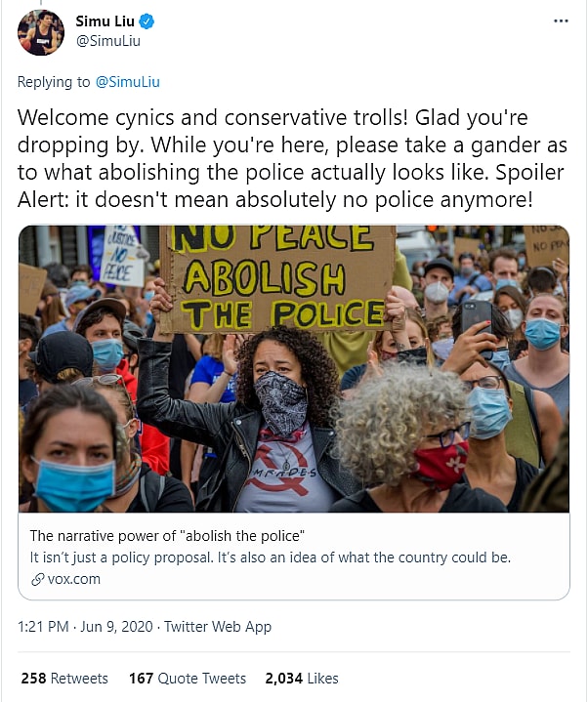Show the 167 Quote Tweets
The height and width of the screenshot is (702, 588).
[188, 678]
